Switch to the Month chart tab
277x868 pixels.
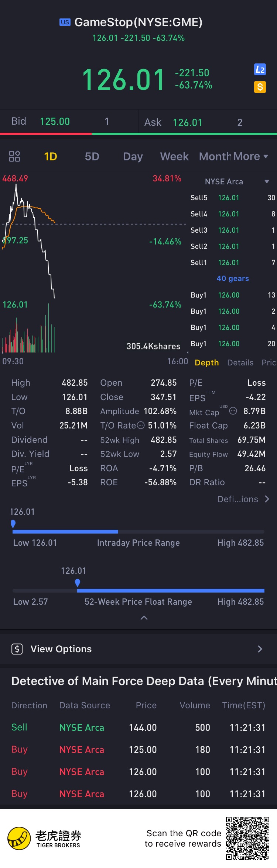215,156
